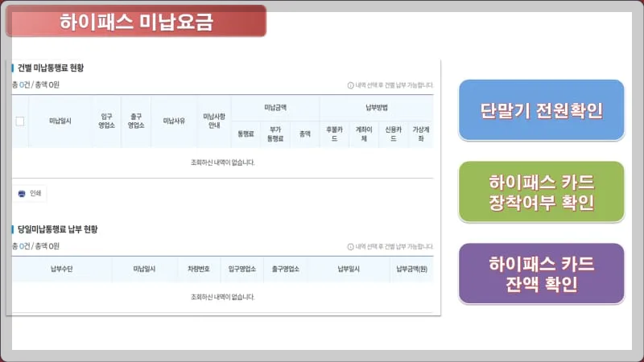
Task: Click the info icon above the same-day payment table
Action: point(350,247)
